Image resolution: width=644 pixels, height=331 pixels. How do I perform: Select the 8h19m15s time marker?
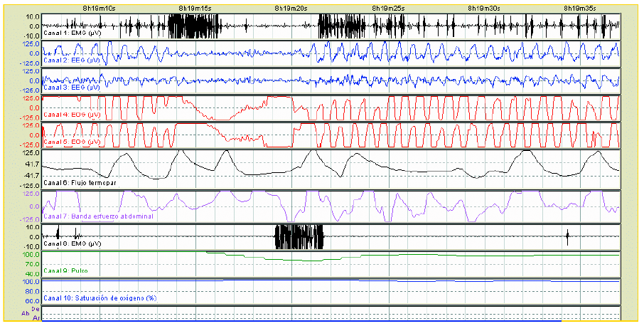195,7
